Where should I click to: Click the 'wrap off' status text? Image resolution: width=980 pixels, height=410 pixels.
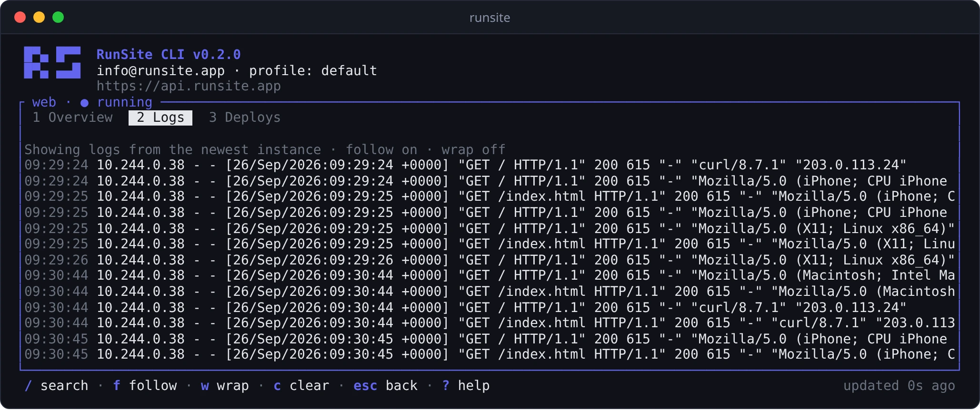(473, 149)
